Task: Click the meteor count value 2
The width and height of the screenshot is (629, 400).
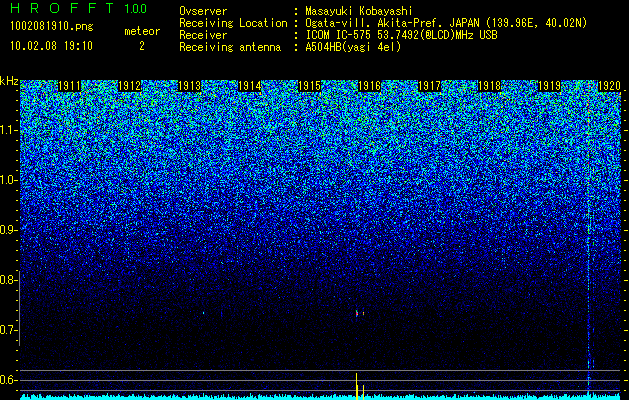Action: [142, 46]
